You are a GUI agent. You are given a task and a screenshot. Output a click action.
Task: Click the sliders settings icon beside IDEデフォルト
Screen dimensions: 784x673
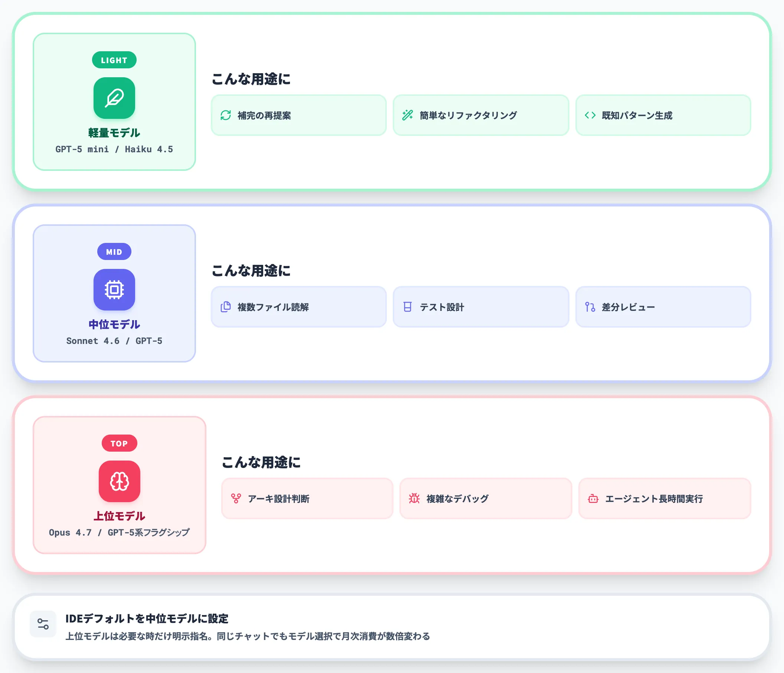43,623
